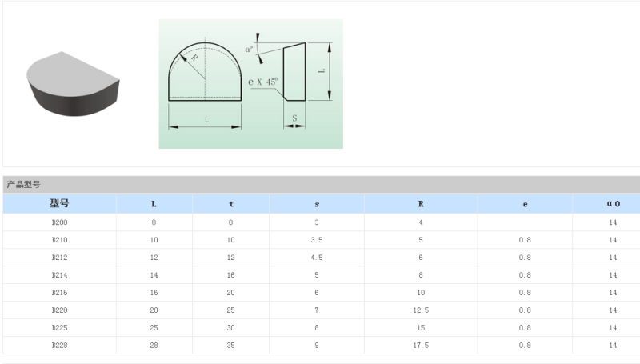640x364 pixels.
Task: Click the R column header
Action: tap(421, 204)
